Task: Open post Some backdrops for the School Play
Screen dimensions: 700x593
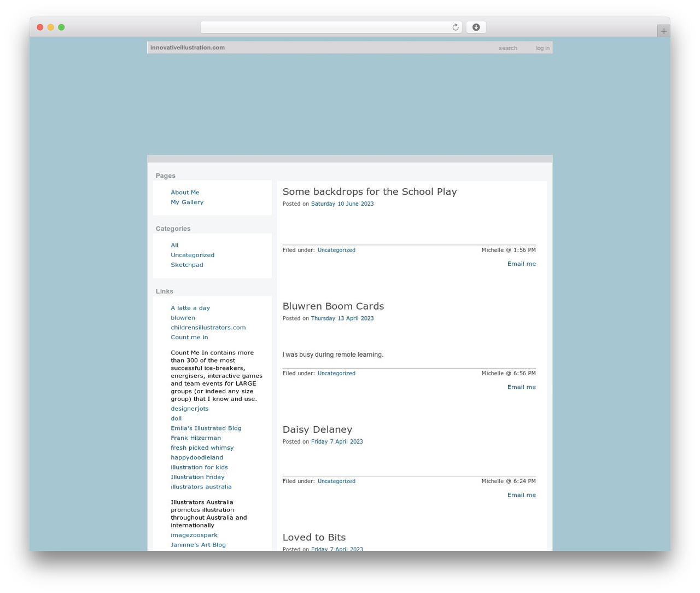Action: click(370, 192)
